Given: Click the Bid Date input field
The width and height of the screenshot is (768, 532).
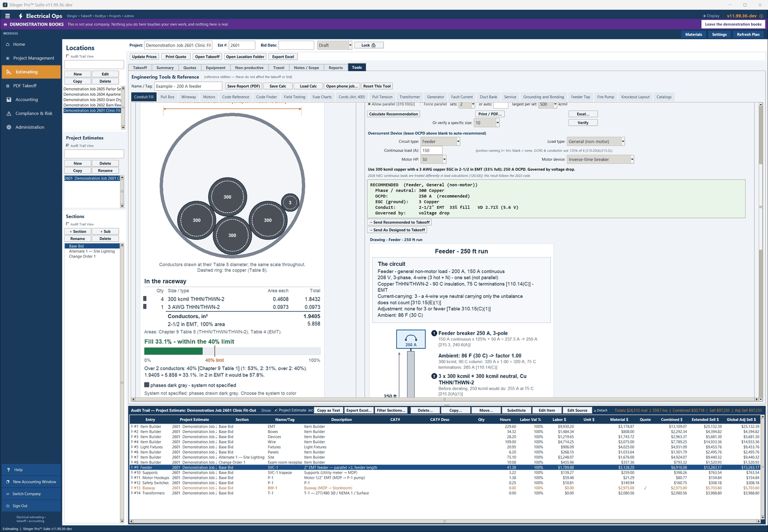Looking at the screenshot, I should pos(296,45).
